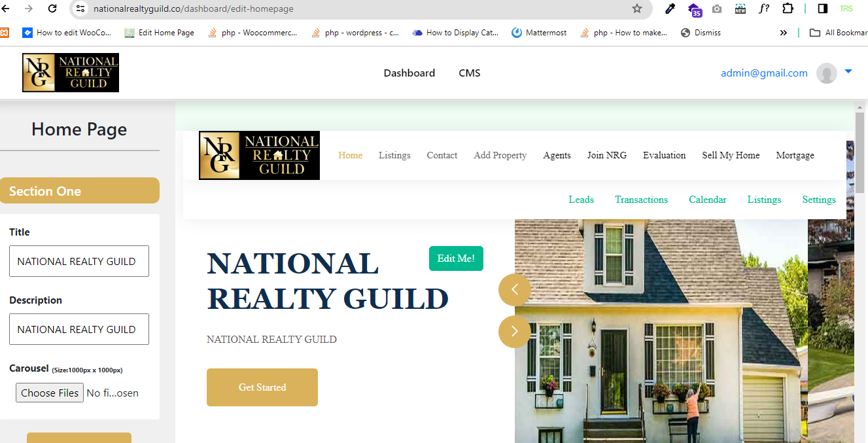Screen dimensions: 868x443
Task: Go to the Dashboard menu item
Action: (409, 73)
